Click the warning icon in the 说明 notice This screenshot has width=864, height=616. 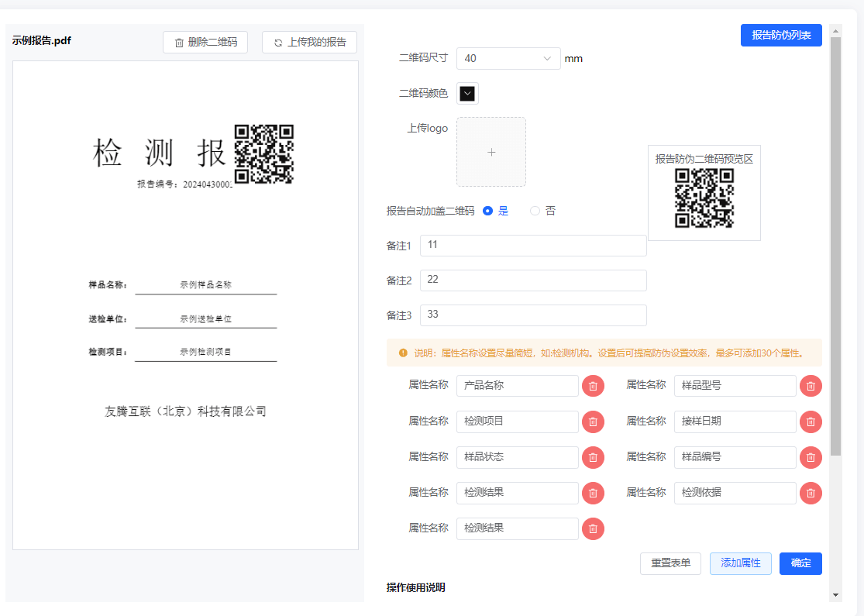(x=404, y=353)
